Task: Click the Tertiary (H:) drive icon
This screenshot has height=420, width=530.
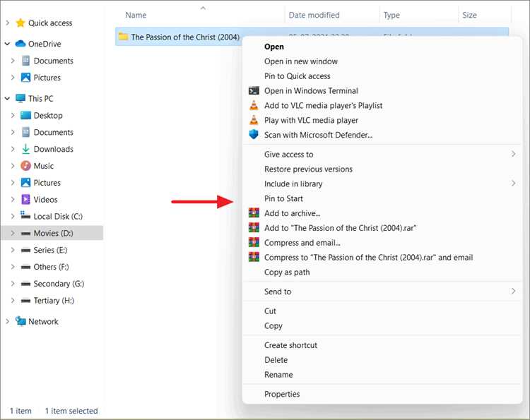Action: 25,301
